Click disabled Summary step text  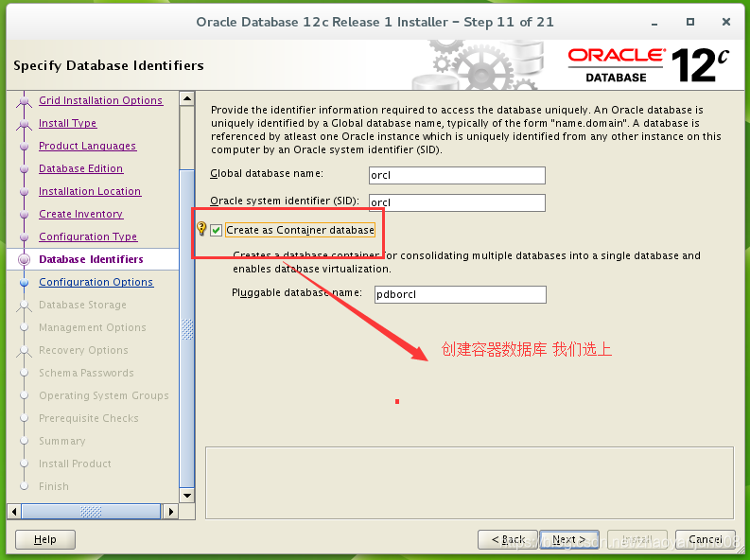tap(62, 441)
